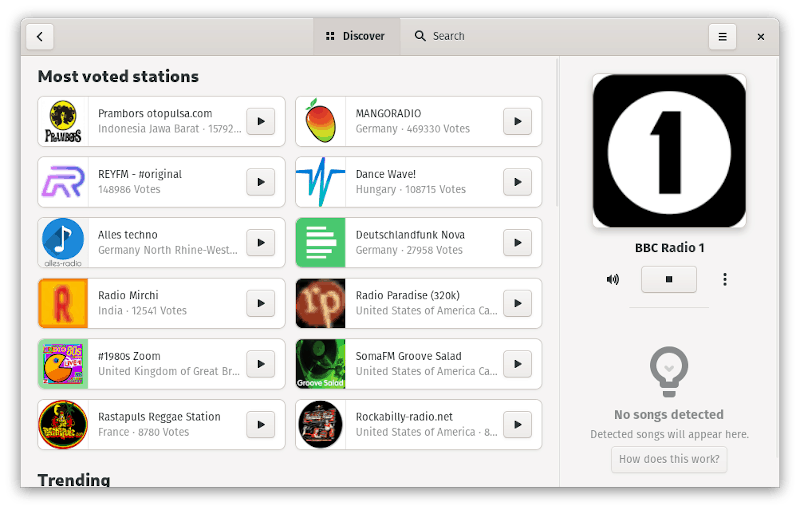Click the BBC Radio 1 title
This screenshot has width=800, height=510.
click(x=669, y=248)
